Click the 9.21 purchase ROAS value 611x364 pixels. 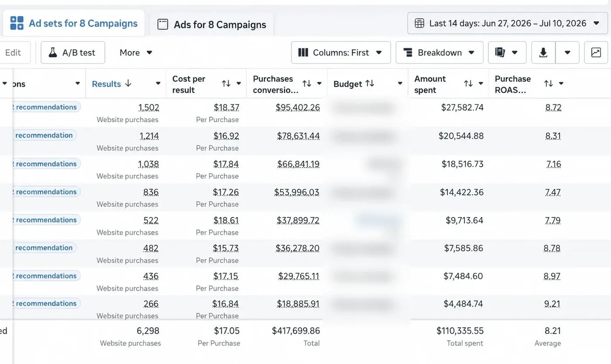pyautogui.click(x=553, y=304)
